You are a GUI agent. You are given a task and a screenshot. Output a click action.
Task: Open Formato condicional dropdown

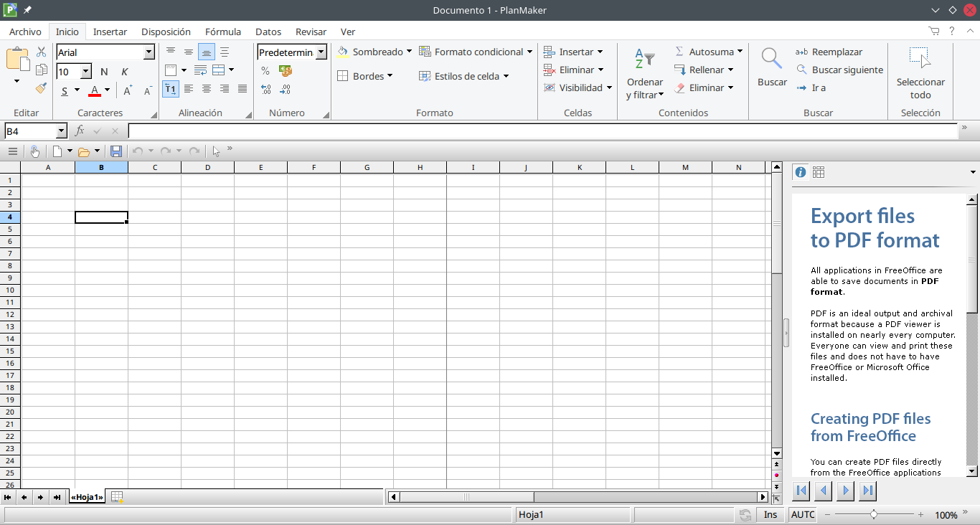(529, 52)
